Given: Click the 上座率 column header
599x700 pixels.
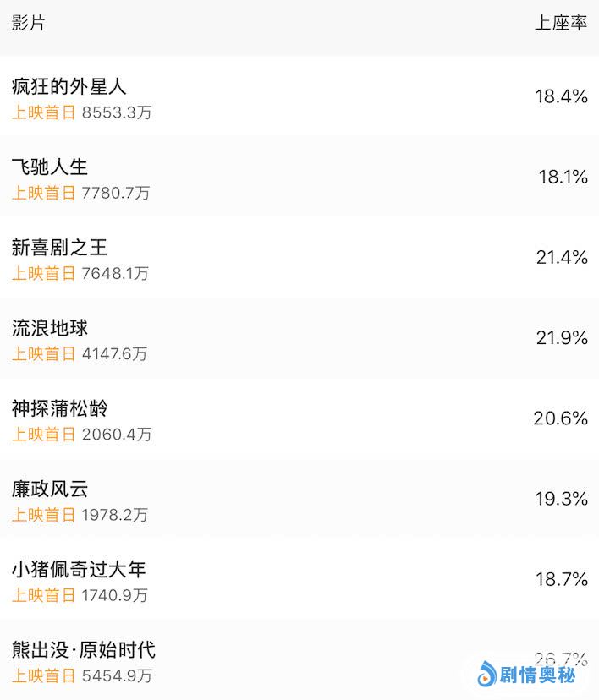Looking at the screenshot, I should [x=560, y=23].
